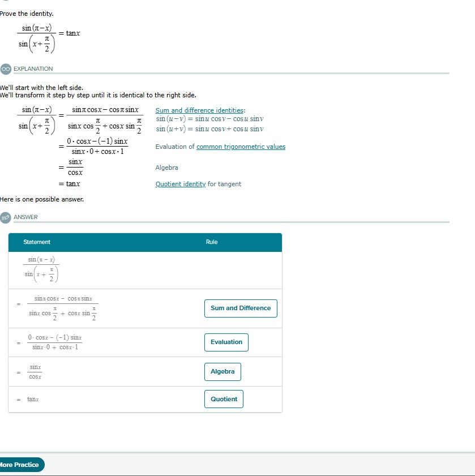Select the Rule column header
This screenshot has width=475, height=476.
212,242
